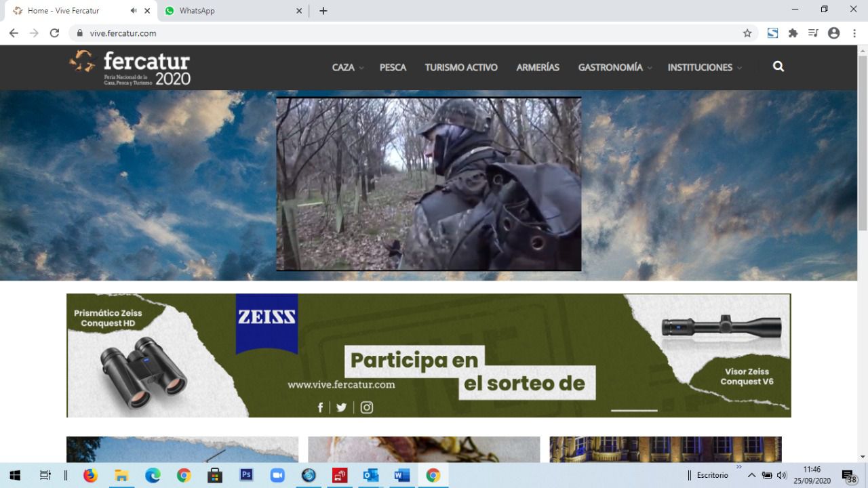Open Task View on the taskbar
The height and width of the screenshot is (488, 868).
pos(45,475)
